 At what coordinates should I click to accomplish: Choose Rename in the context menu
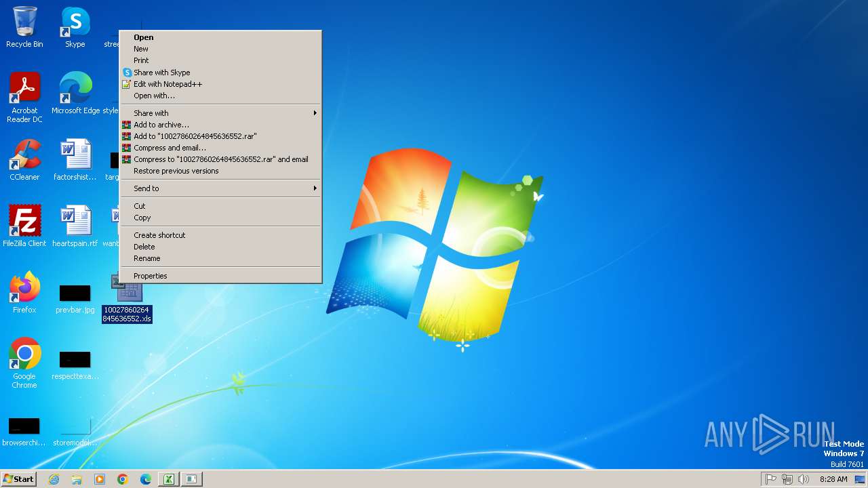[220, 258]
